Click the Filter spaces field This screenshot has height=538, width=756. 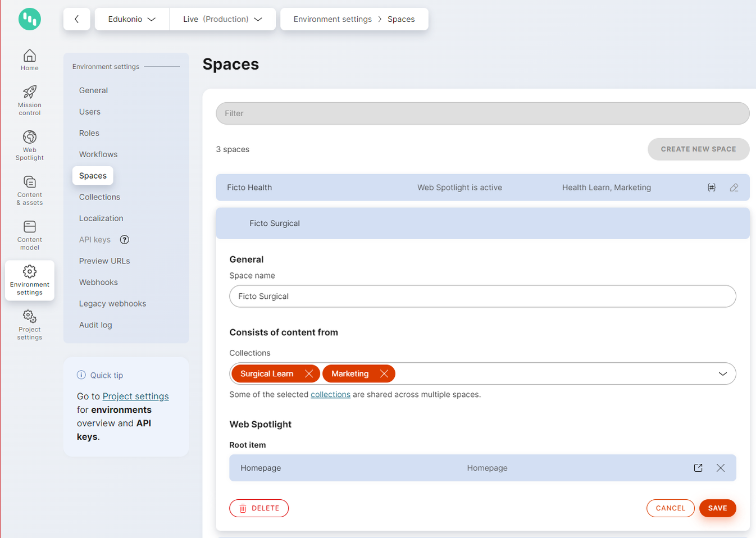coord(482,113)
